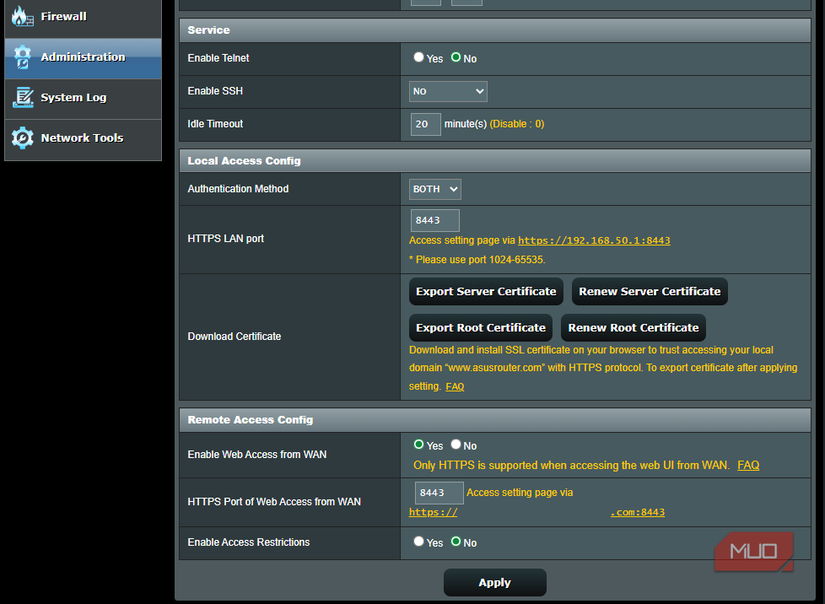Click the HTTPS Port of Web Access field
The width and height of the screenshot is (825, 604).
coord(438,492)
